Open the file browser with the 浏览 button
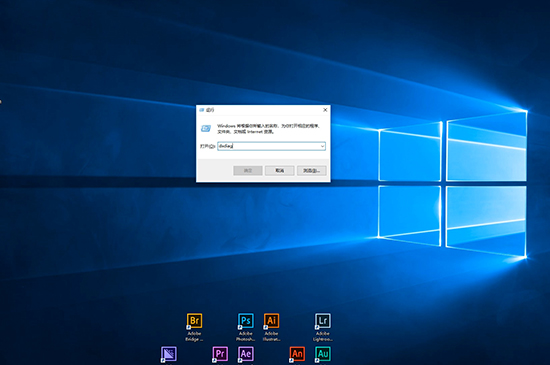 pyautogui.click(x=311, y=170)
